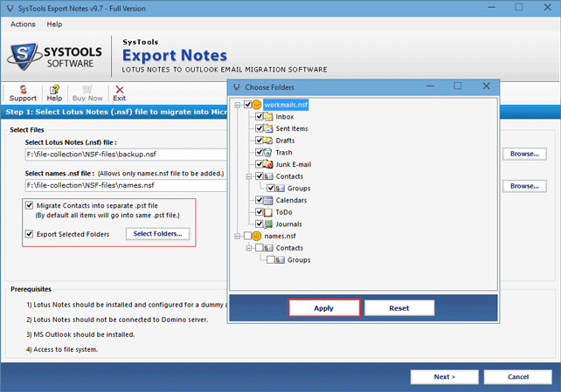Screen dimensions: 561x392
Task: Collapse Contacts node under names.nsf
Action: (x=249, y=248)
